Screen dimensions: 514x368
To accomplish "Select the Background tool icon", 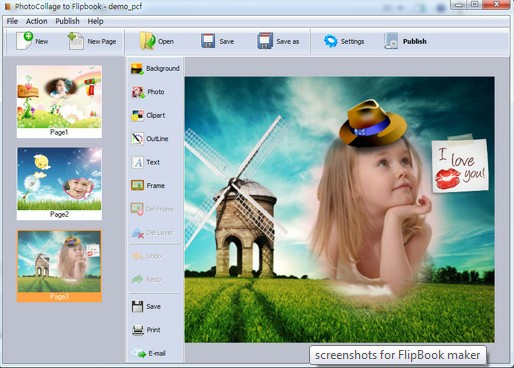I will point(137,68).
